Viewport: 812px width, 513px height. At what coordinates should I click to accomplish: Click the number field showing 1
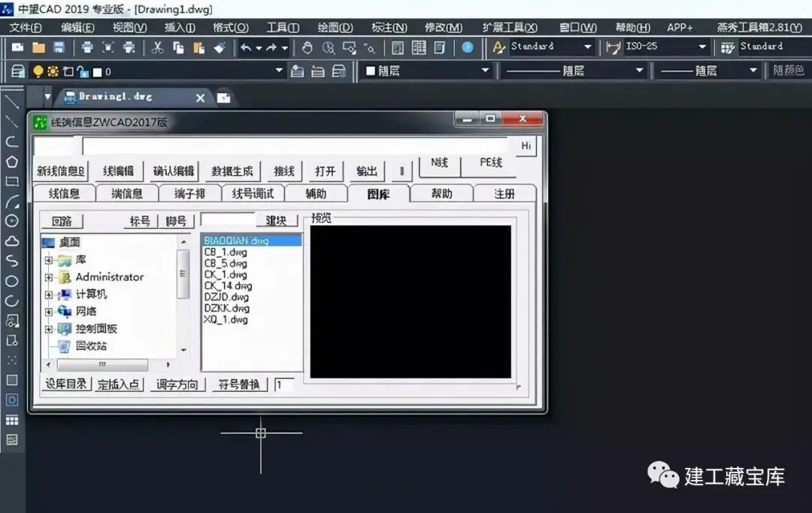[283, 384]
